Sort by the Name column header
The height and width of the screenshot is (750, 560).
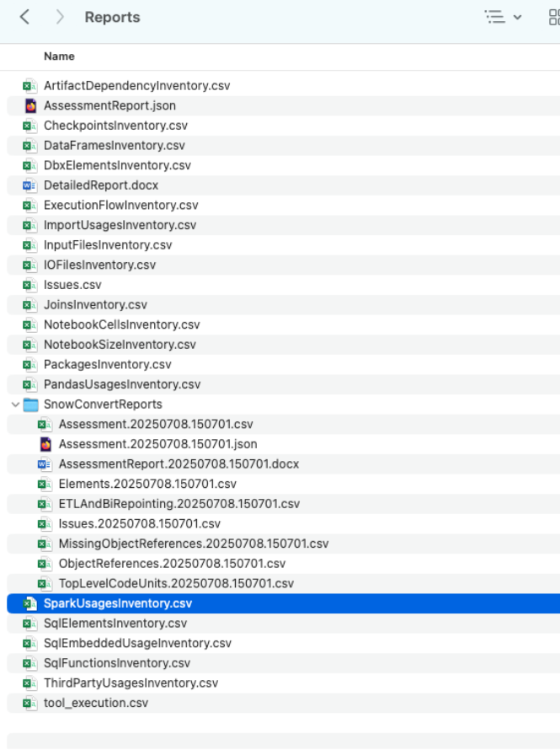[x=59, y=56]
